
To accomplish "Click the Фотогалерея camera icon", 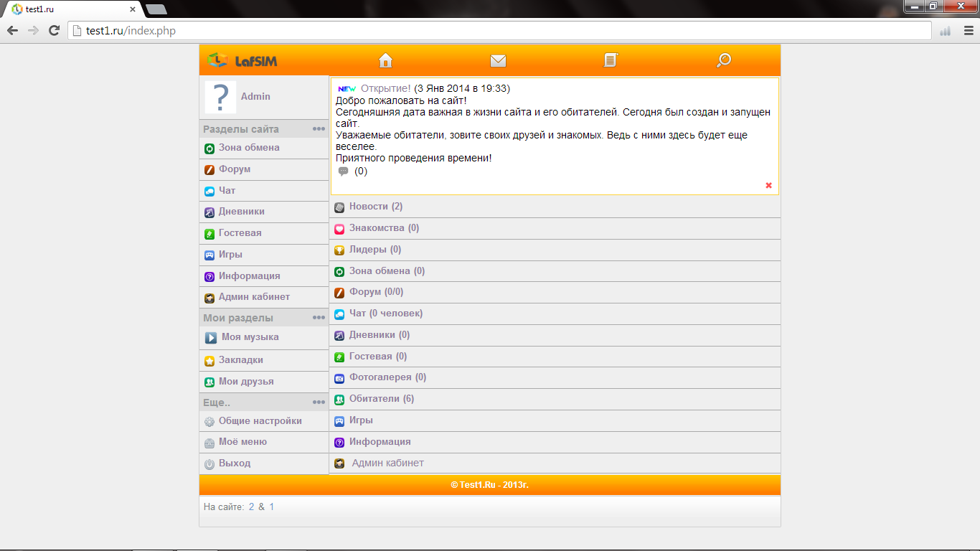I will [x=340, y=378].
